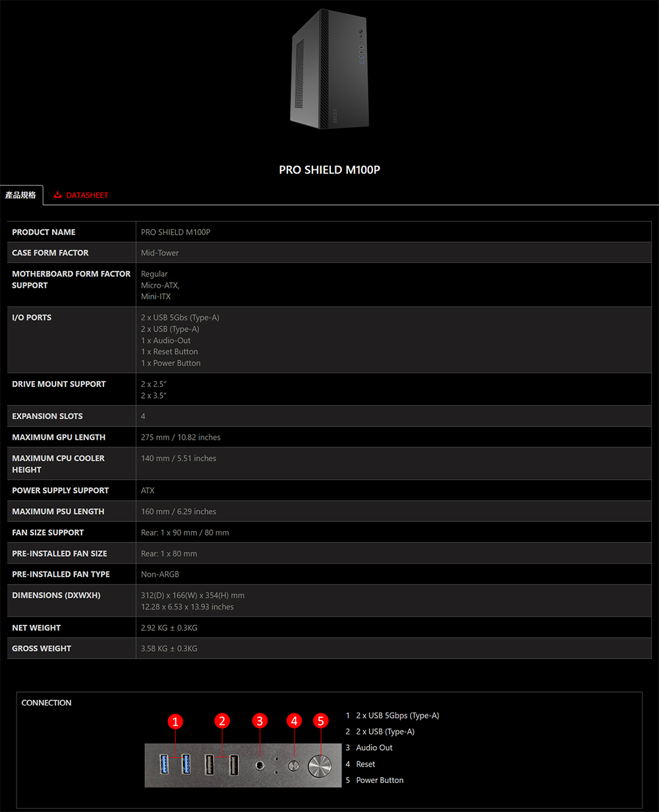The image size is (659, 812).
Task: Click the '2.92 KG ± 0.3KG' net weight
Action: click(169, 628)
